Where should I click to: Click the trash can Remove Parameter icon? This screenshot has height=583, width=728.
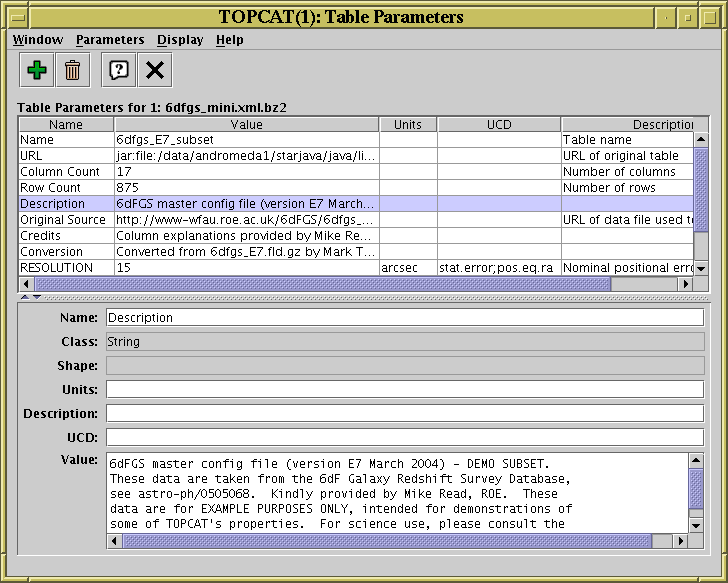point(72,70)
